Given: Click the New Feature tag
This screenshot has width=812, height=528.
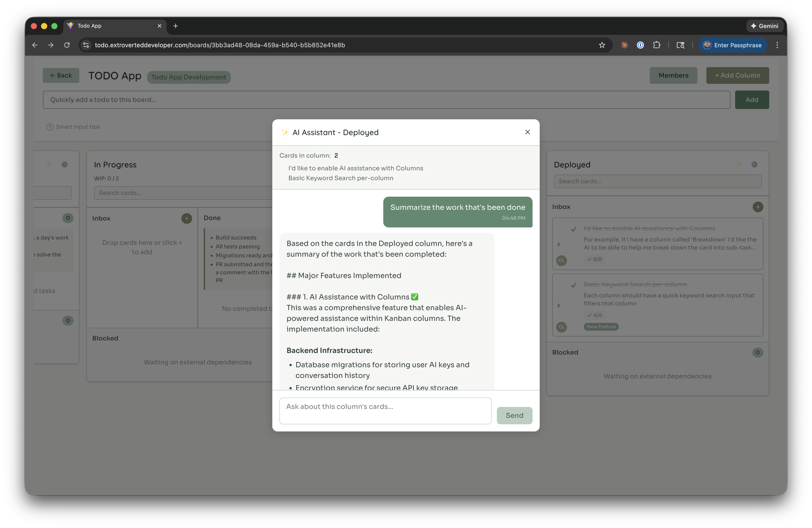Looking at the screenshot, I should 601,327.
